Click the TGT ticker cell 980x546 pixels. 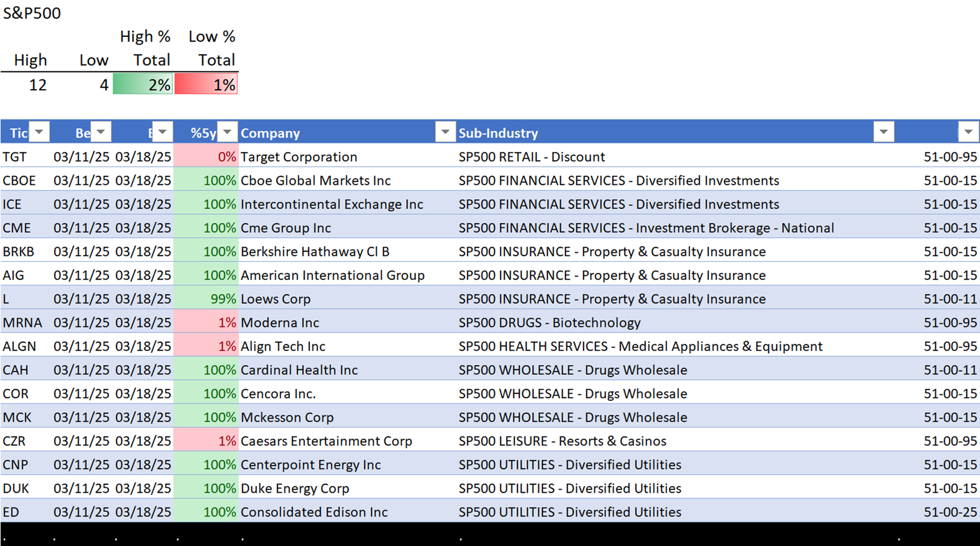click(15, 157)
